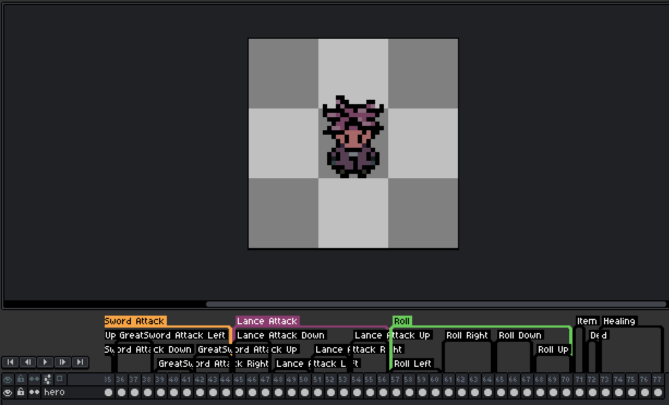Click frame 61 in the timeline header
Viewport: 669px width, 405px height.
tap(449, 379)
